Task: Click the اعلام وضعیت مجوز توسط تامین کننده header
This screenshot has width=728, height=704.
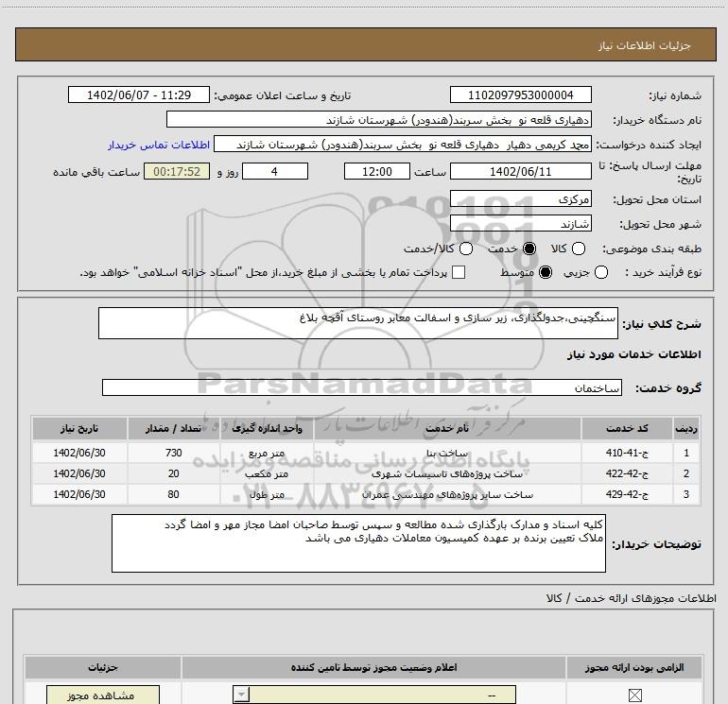Action: [x=373, y=667]
